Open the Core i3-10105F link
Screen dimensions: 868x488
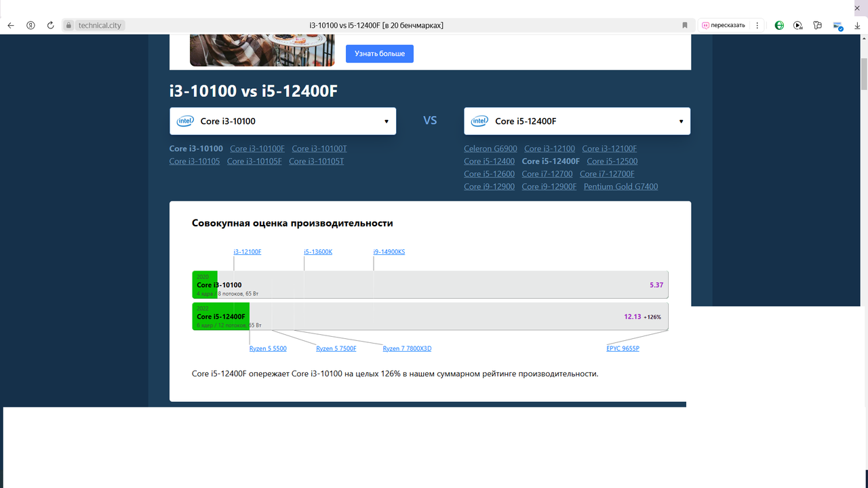254,161
